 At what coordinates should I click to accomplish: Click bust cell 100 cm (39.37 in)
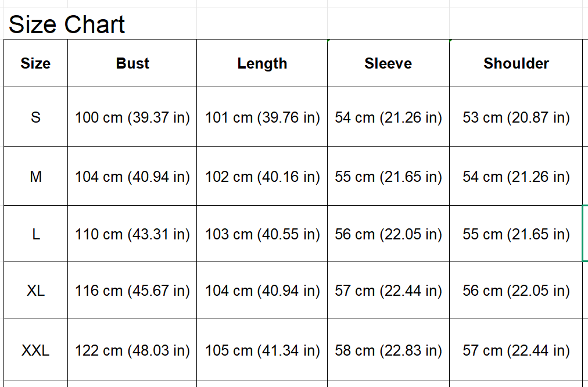(132, 117)
